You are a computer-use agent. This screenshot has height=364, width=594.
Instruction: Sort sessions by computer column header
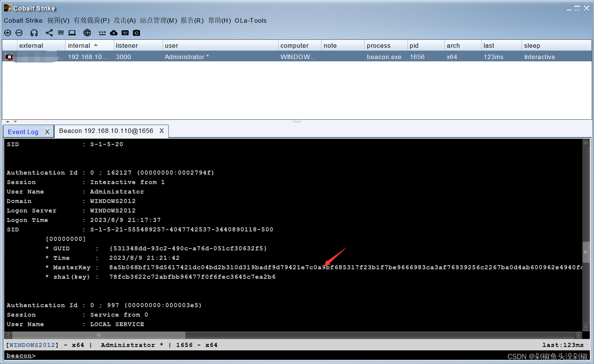click(299, 45)
